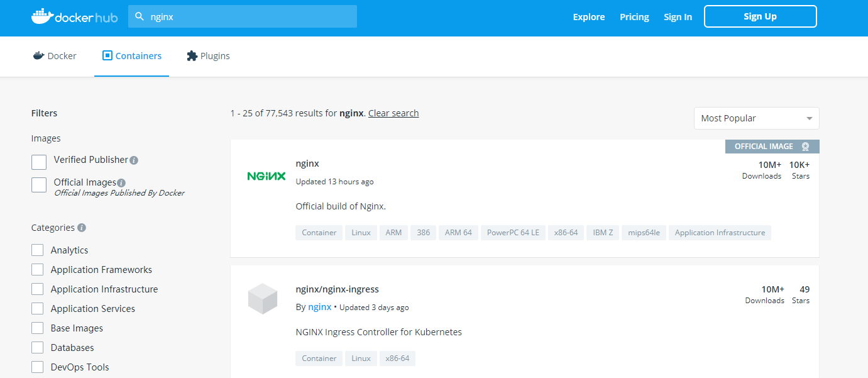The height and width of the screenshot is (378, 868).
Task: Select the Base Images checkbox
Action: point(38,328)
